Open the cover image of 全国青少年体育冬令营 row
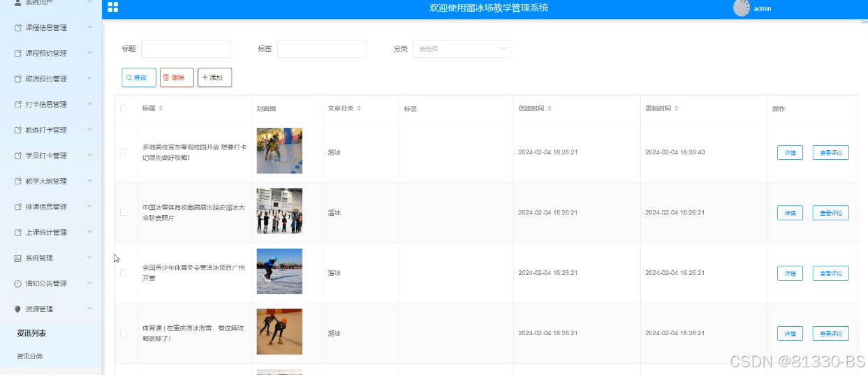This screenshot has width=868, height=375. [279, 272]
